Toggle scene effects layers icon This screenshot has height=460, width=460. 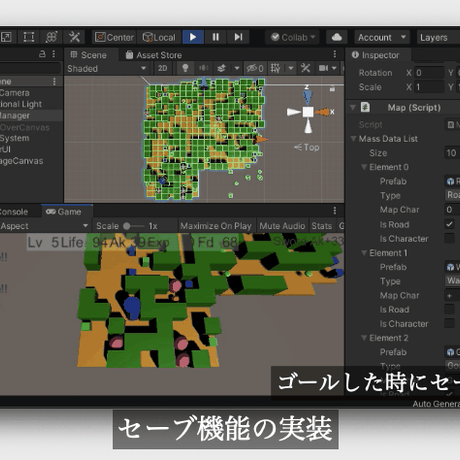coord(221,68)
